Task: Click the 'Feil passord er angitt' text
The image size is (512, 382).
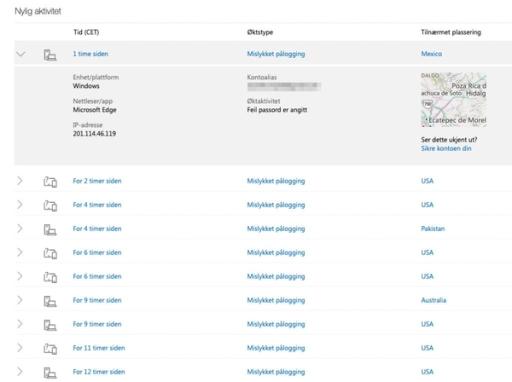Action: [277, 110]
